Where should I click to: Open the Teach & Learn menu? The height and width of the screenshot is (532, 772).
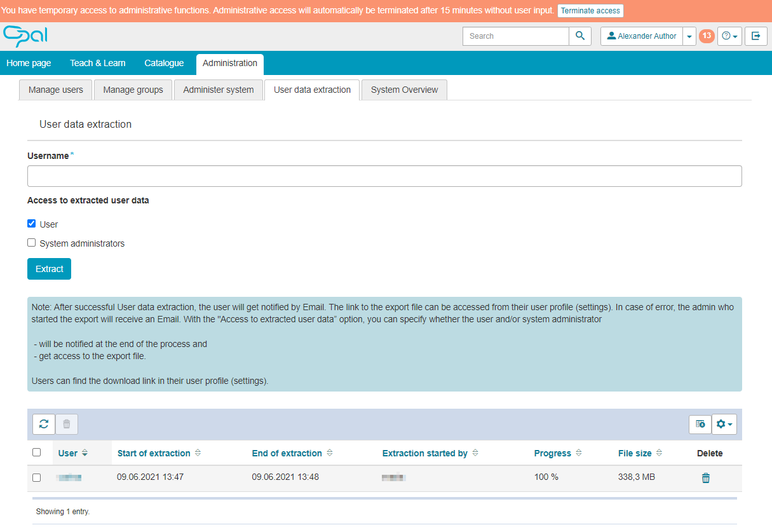click(x=97, y=63)
